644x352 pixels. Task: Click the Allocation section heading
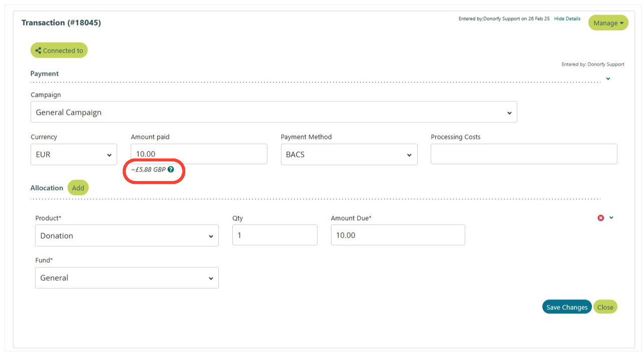click(47, 188)
